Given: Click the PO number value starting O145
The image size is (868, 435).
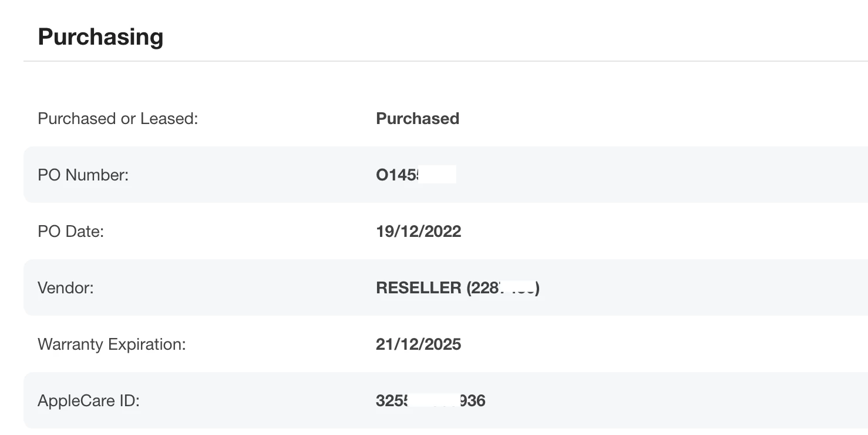Looking at the screenshot, I should (416, 175).
